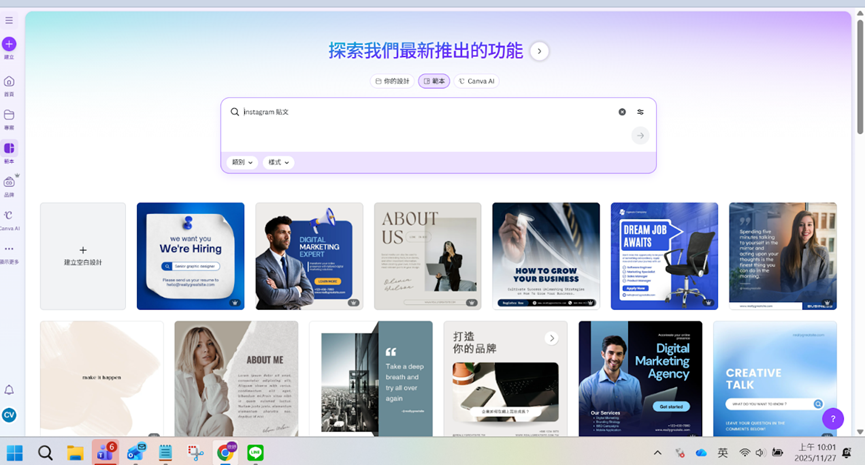865x465 pixels.
Task: Click 建立空白設計 (Create blank design) tile
Action: click(x=83, y=256)
